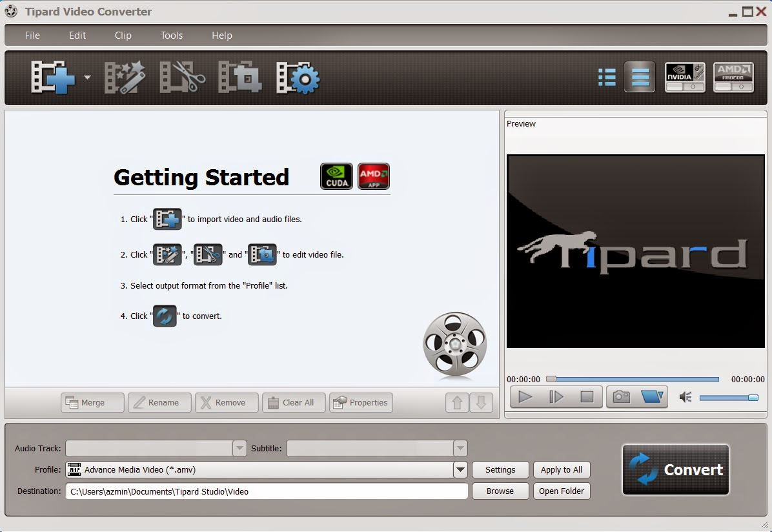Click the Destination path input field
Image resolution: width=772 pixels, height=532 pixels.
pyautogui.click(x=267, y=491)
